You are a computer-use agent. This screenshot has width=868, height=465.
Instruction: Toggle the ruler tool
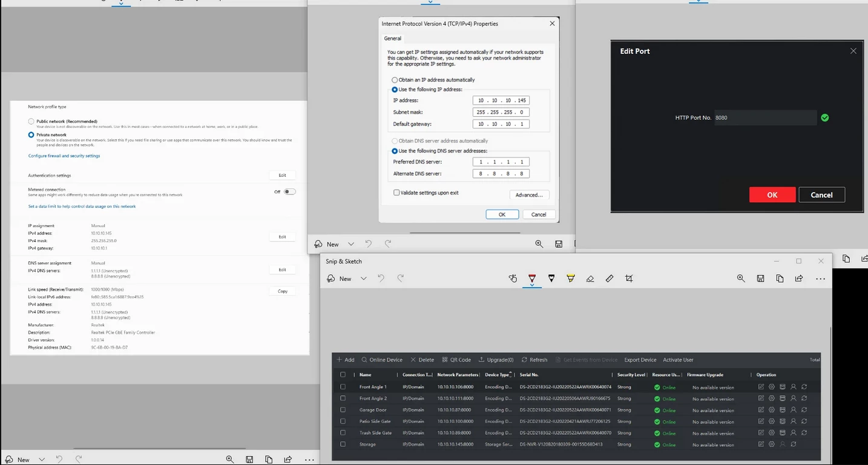click(610, 279)
